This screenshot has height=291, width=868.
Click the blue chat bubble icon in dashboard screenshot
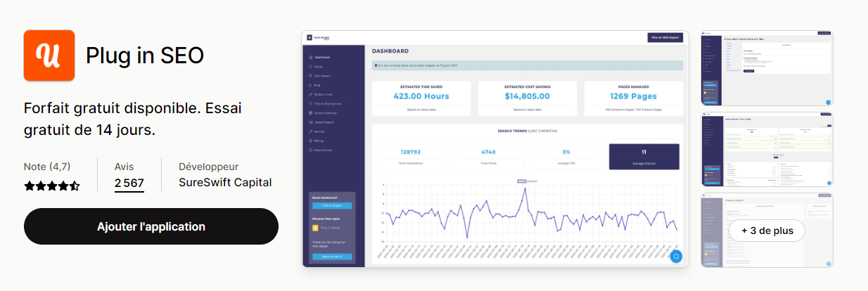[x=676, y=256]
